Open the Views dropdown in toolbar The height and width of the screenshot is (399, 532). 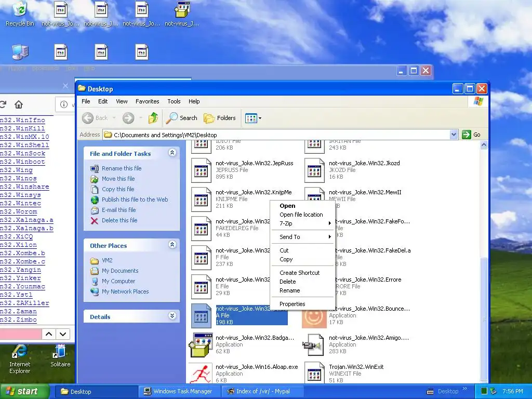(x=253, y=118)
